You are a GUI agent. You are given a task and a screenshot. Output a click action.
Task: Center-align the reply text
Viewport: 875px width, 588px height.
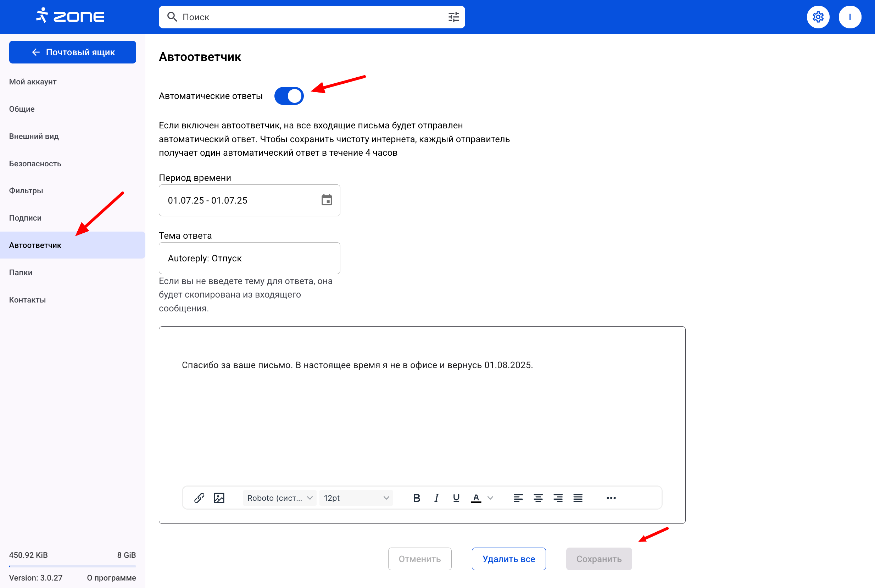click(x=538, y=498)
